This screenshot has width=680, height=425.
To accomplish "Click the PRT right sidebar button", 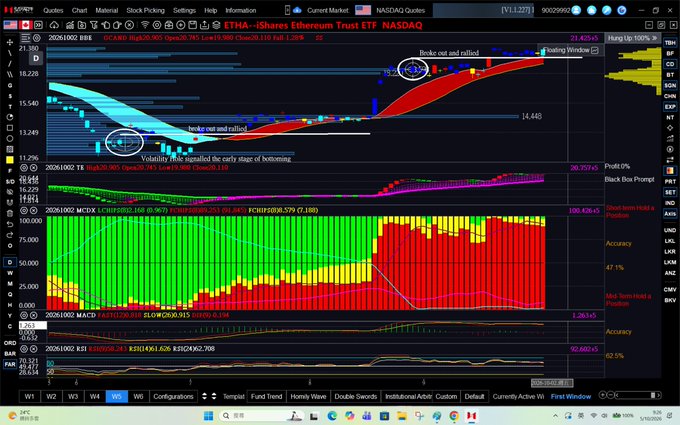I will pyautogui.click(x=670, y=181).
